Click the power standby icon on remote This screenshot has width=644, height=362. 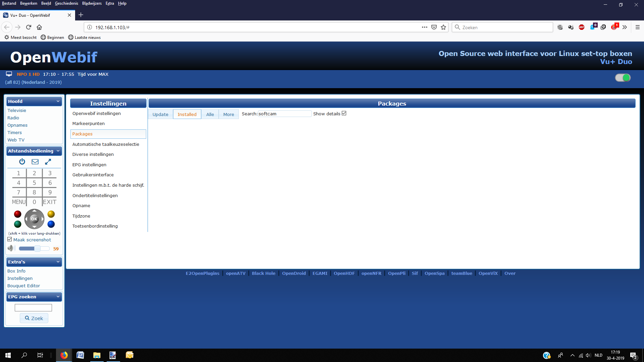pos(22,162)
